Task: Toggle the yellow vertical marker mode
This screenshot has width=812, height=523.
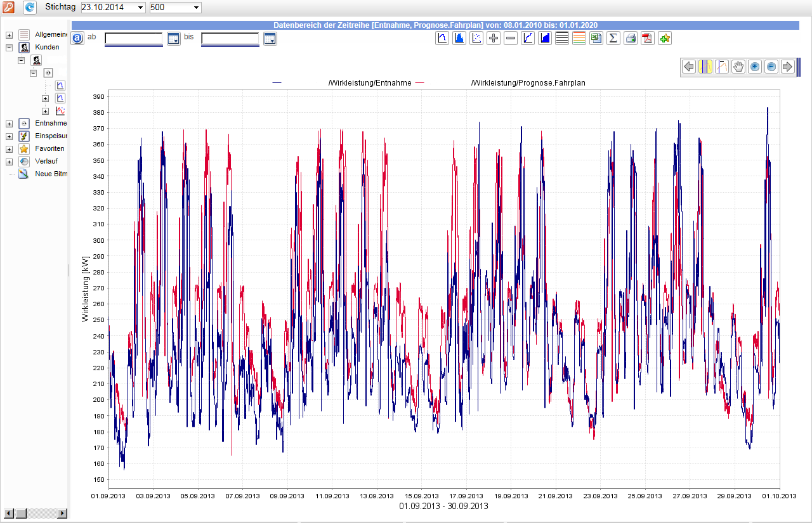Action: 705,67
